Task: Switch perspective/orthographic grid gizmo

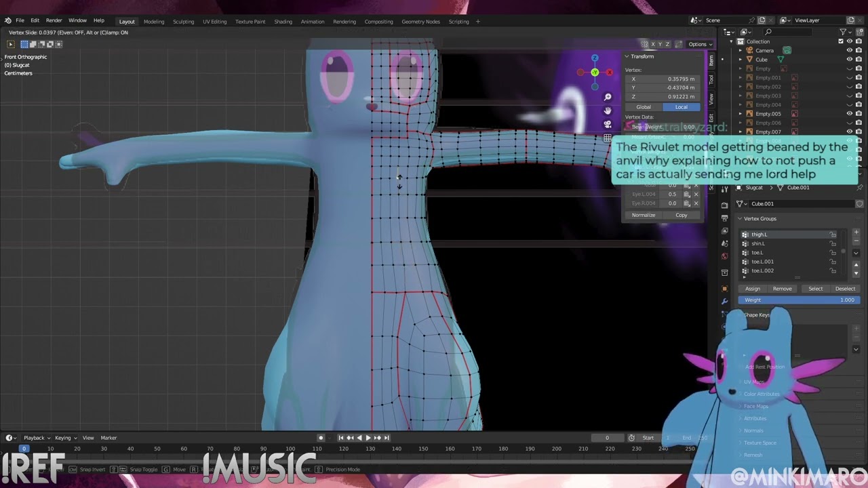Action: (x=608, y=138)
